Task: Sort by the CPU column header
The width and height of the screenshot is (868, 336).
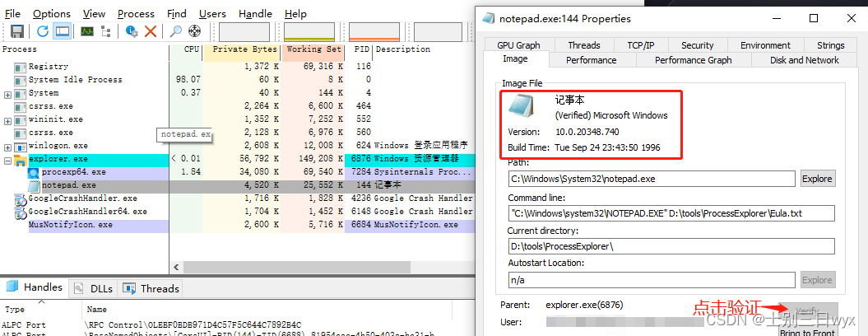Action: tap(185, 49)
